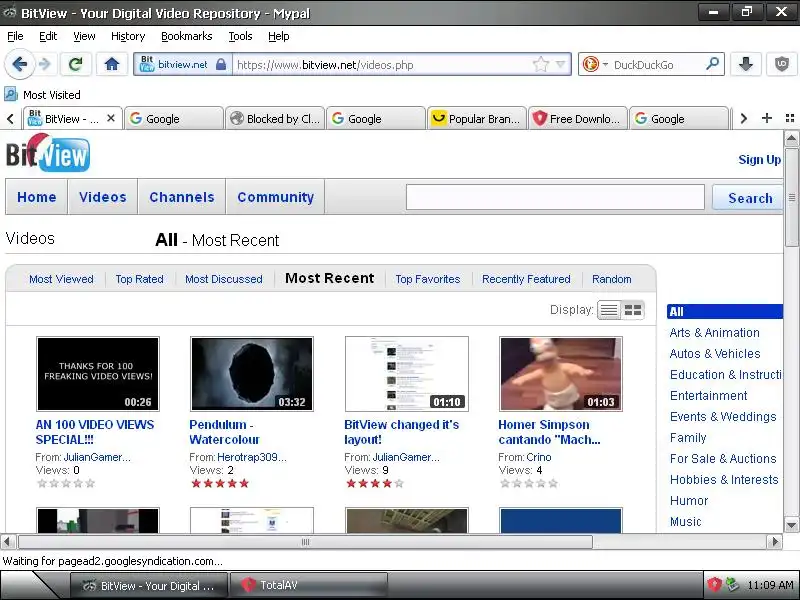This screenshot has width=800, height=600.
Task: Reload the page with the refresh icon
Action: coord(76,64)
